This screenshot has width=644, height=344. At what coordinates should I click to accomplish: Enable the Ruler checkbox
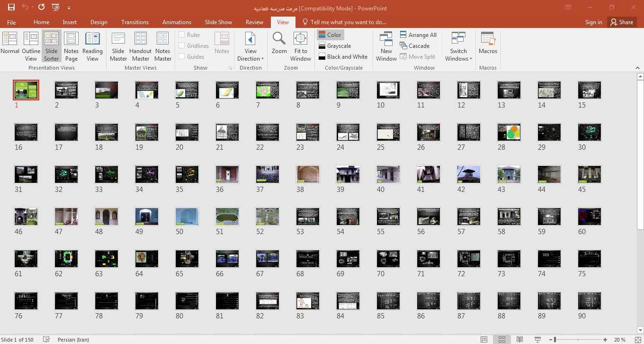point(182,35)
